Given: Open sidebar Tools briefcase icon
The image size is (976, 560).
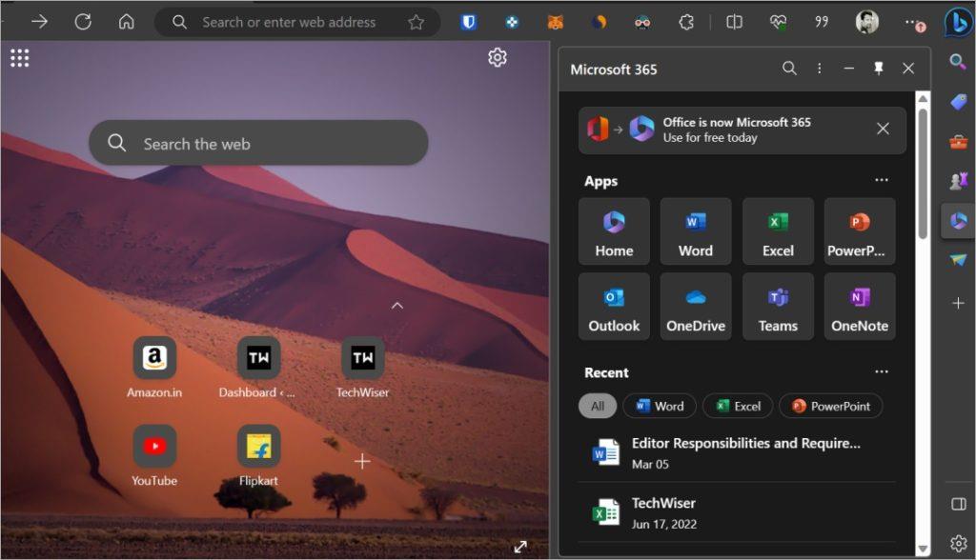Looking at the screenshot, I should point(958,142).
